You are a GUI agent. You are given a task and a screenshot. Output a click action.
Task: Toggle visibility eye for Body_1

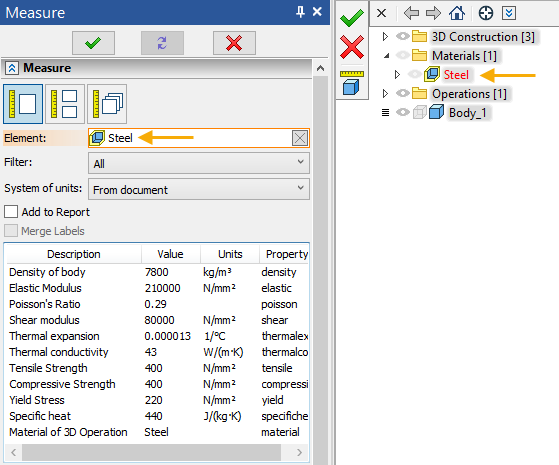403,112
